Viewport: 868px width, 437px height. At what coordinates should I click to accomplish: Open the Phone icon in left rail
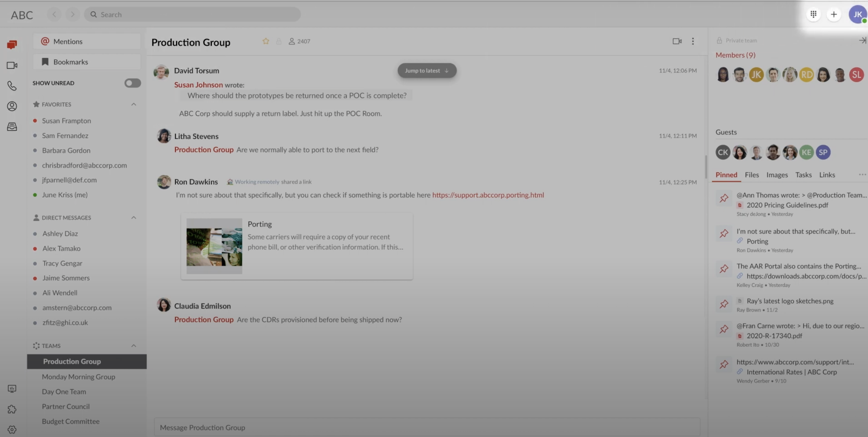click(x=12, y=86)
